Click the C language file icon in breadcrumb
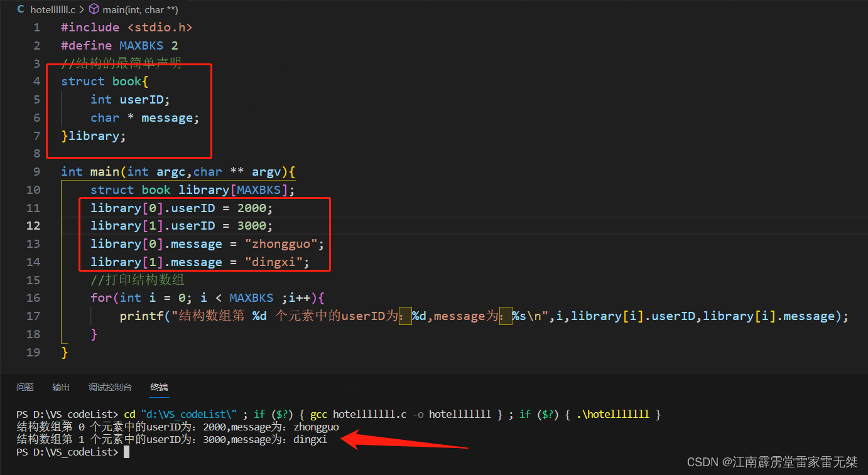The width and height of the screenshot is (868, 475). (x=21, y=9)
